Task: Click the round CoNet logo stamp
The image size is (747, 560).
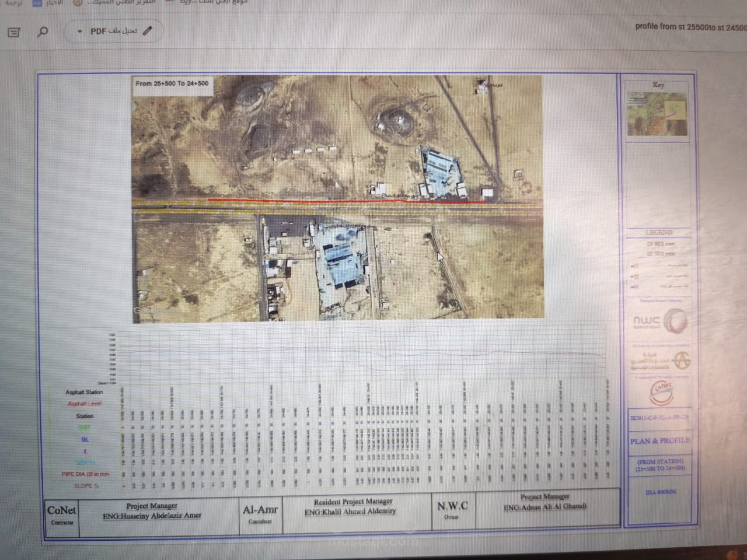Action: 661,393
